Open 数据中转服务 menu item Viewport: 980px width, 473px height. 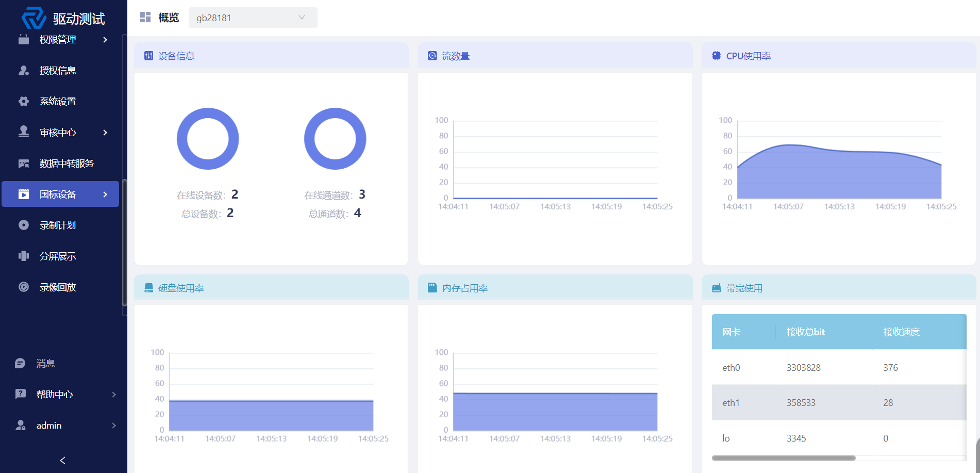pos(60,164)
